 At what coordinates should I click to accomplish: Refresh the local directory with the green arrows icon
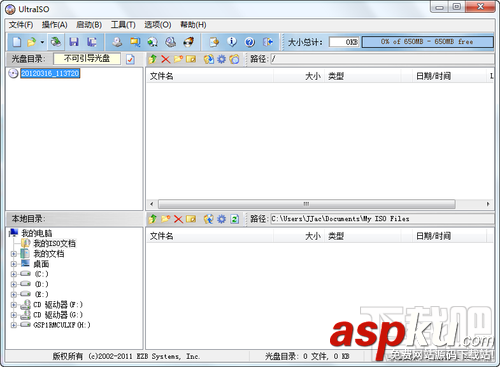pyautogui.click(x=234, y=219)
